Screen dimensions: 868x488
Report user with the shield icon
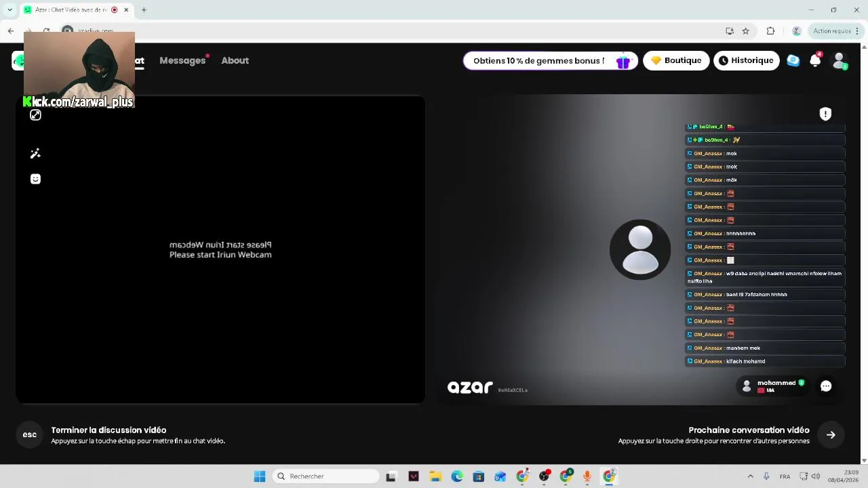[x=825, y=114]
